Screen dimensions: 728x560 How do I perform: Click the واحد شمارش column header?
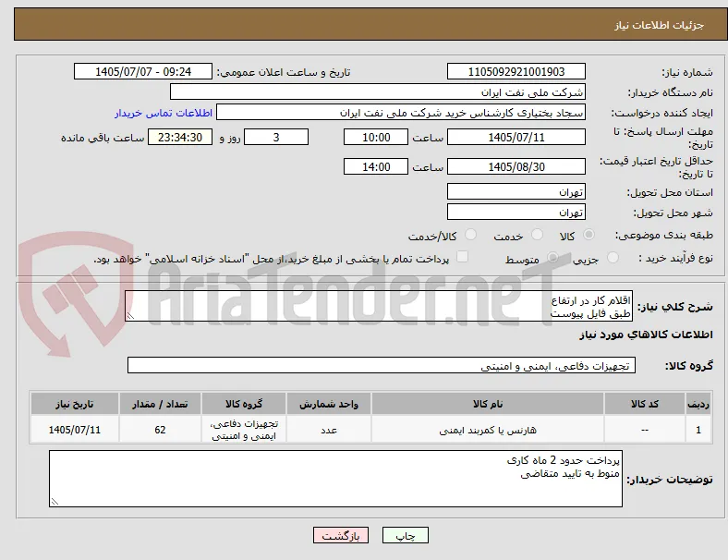(329, 404)
